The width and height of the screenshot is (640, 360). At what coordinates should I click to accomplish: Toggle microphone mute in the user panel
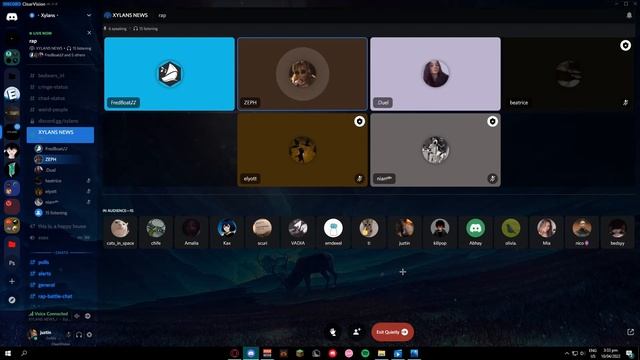tap(68, 335)
